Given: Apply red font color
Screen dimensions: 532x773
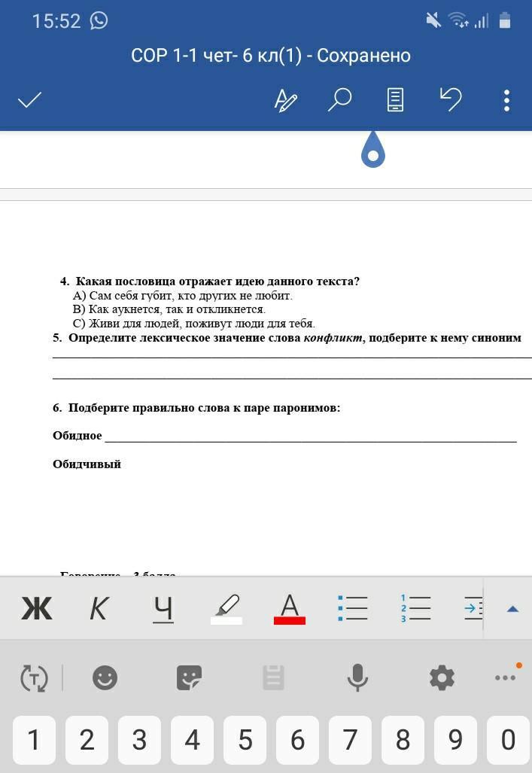Looking at the screenshot, I should [290, 610].
